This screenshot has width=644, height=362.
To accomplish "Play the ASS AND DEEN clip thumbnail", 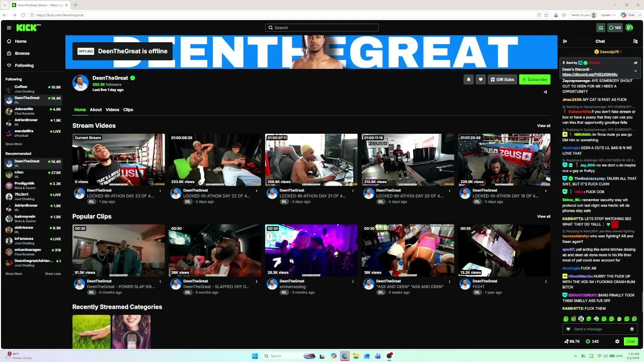I will point(408,251).
